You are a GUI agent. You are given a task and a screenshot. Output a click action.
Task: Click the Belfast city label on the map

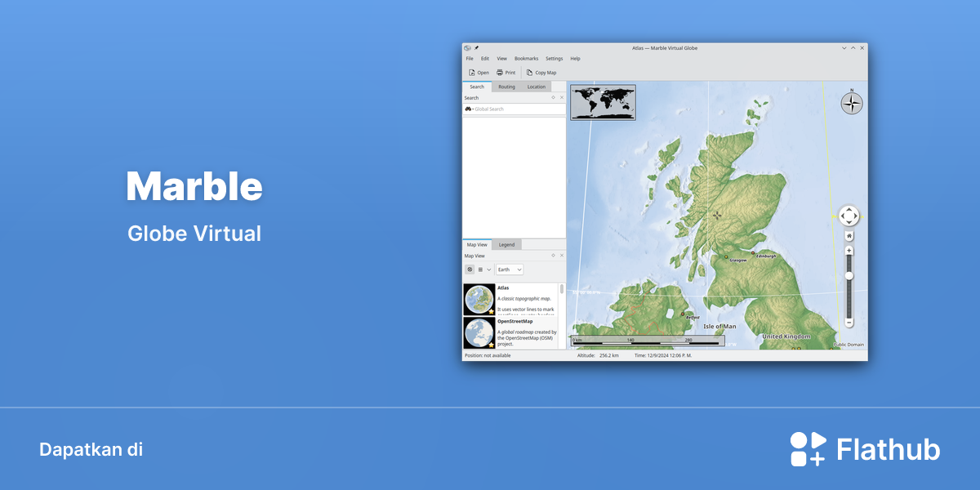pos(693,317)
